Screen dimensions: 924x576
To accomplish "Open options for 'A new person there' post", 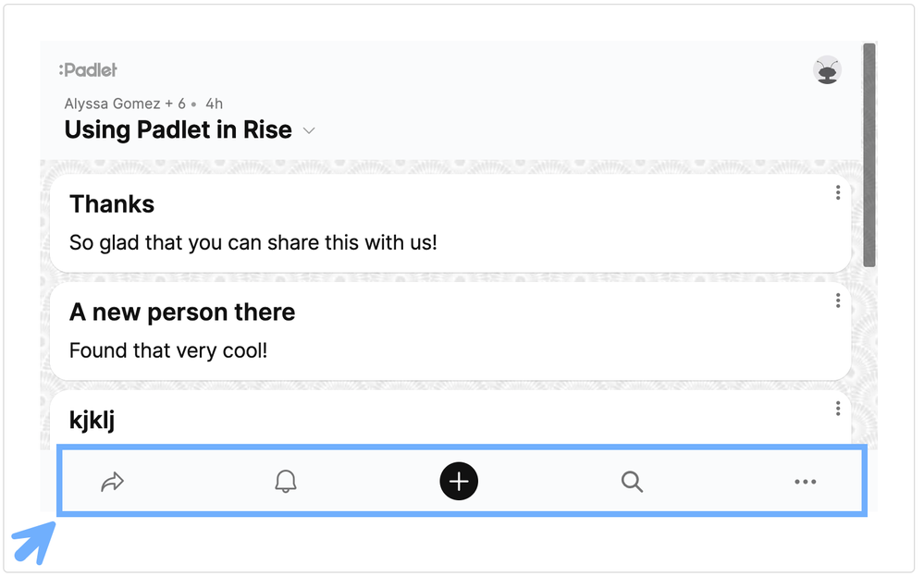I will click(838, 300).
